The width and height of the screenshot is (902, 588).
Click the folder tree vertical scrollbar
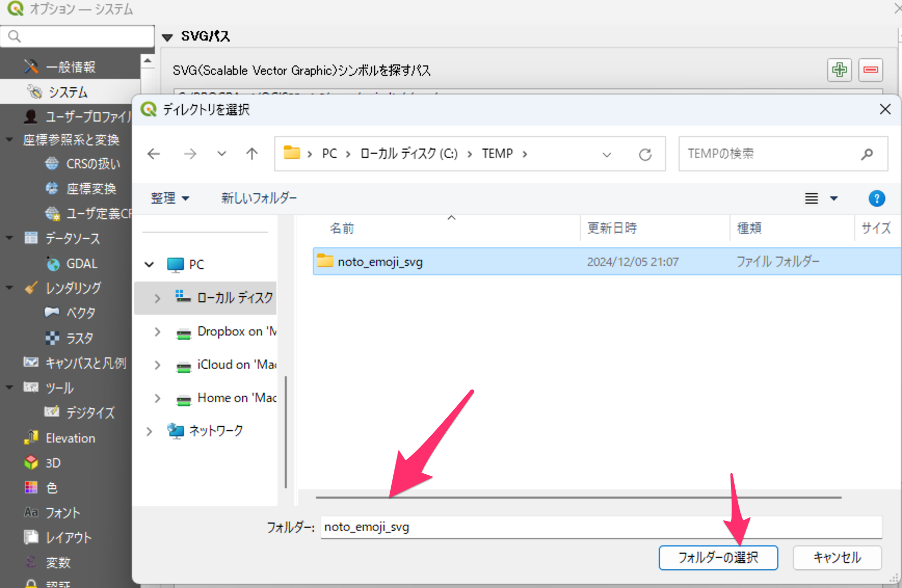click(286, 432)
